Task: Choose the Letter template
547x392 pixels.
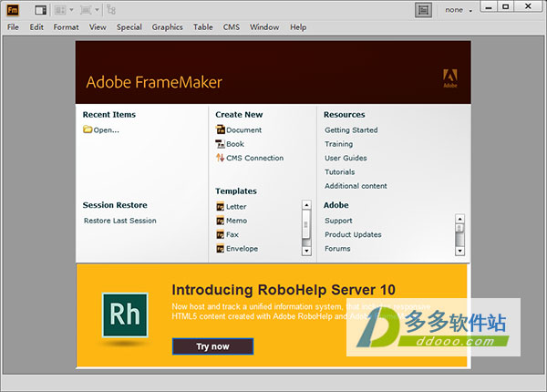Action: tap(236, 207)
